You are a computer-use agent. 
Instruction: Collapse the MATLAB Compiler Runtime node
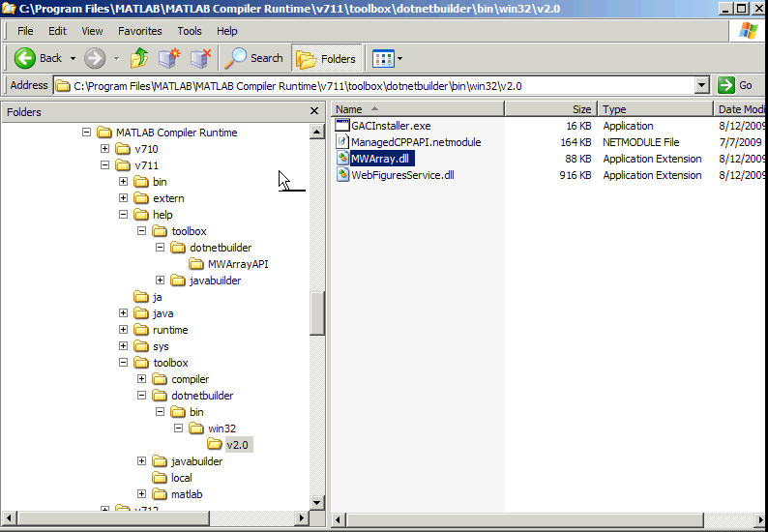click(x=86, y=133)
